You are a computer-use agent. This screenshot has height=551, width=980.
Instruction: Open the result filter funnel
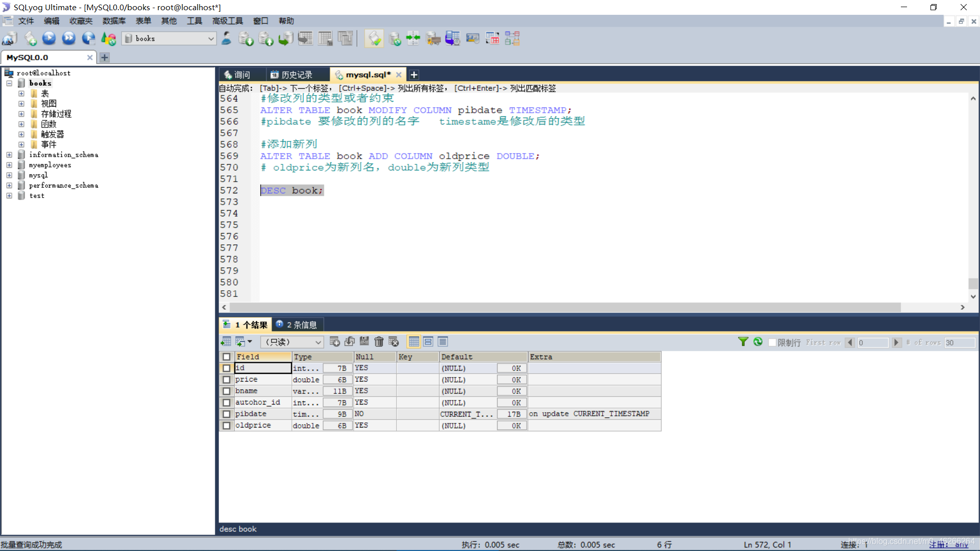coord(743,342)
